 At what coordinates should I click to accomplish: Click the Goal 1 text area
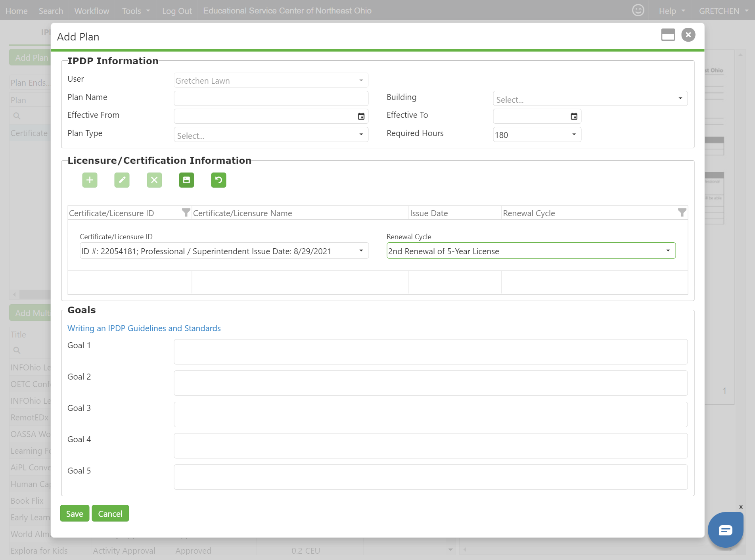coord(431,352)
